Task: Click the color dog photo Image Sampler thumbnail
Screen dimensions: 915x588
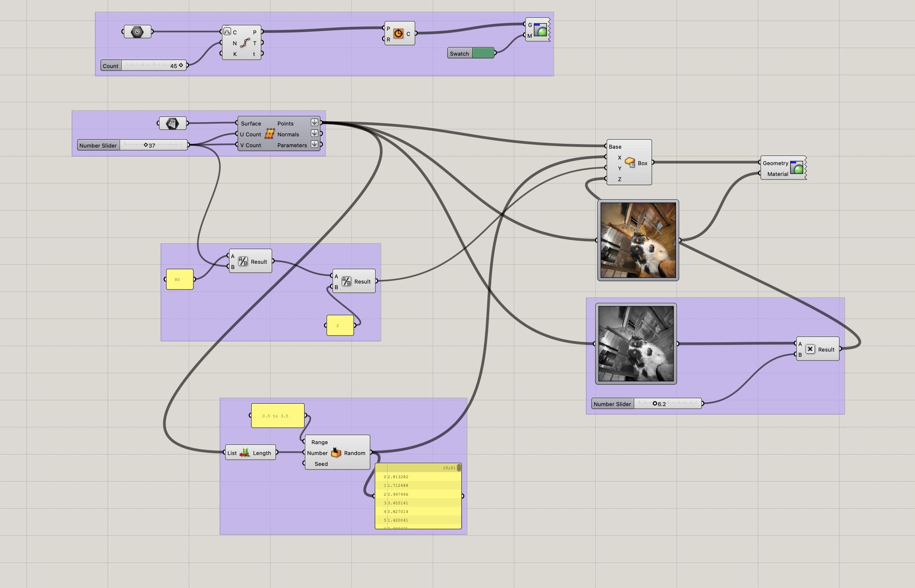Action: [638, 240]
